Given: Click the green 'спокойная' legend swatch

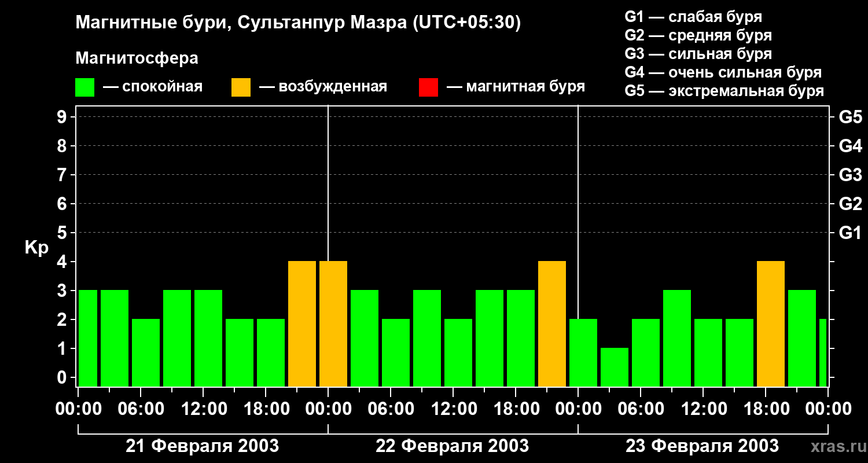Looking at the screenshot, I should 85,87.
